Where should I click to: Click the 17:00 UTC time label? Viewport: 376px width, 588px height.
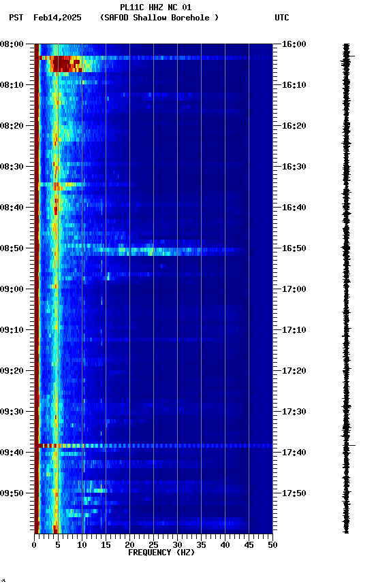point(294,289)
